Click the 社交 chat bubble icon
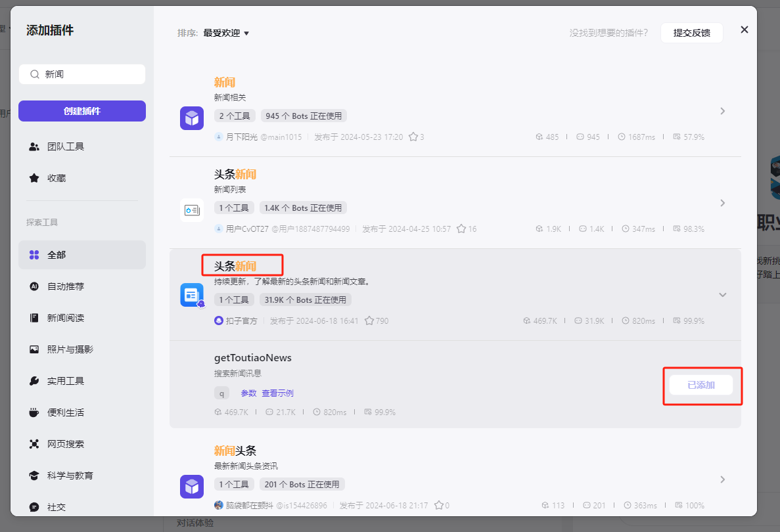 (34, 507)
